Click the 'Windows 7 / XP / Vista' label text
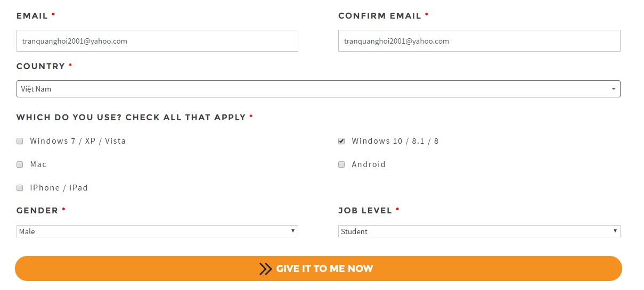This screenshot has width=644, height=290. pos(78,141)
